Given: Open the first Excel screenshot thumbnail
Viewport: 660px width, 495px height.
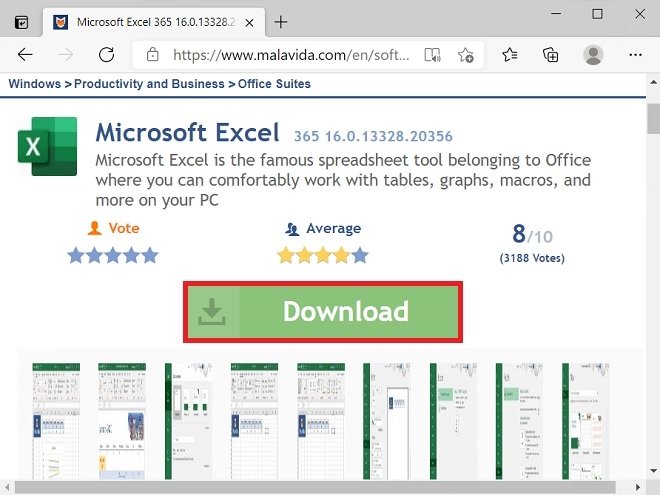Looking at the screenshot, I should point(56,421).
